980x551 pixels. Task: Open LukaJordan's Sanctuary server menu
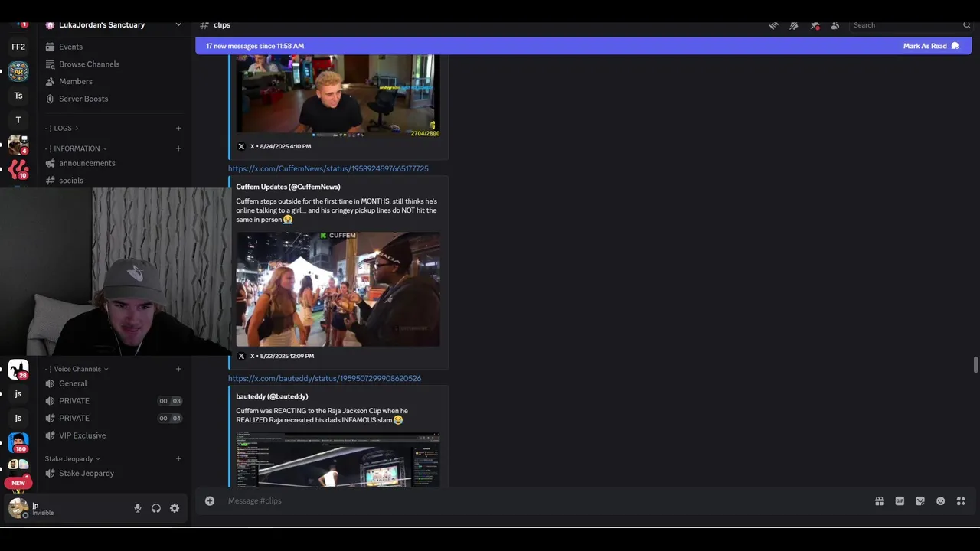pos(113,25)
